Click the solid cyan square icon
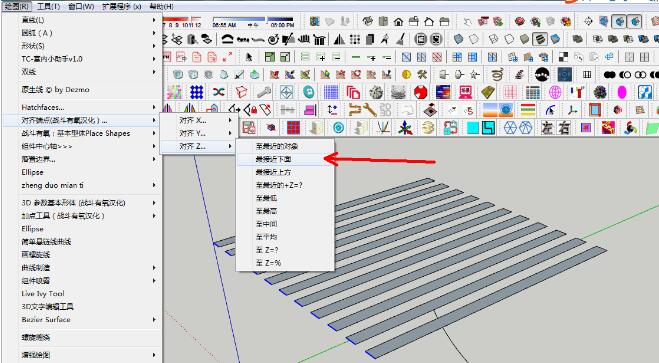 click(473, 128)
